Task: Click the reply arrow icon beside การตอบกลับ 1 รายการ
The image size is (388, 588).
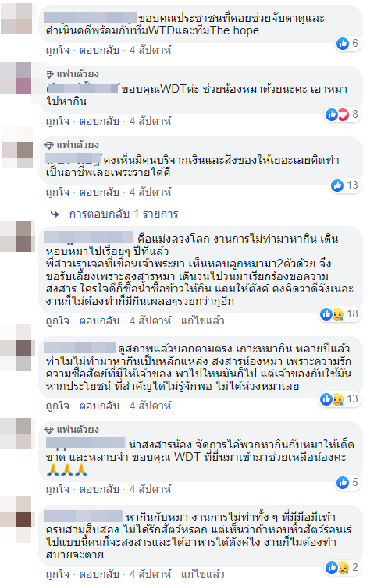Action: click(55, 214)
